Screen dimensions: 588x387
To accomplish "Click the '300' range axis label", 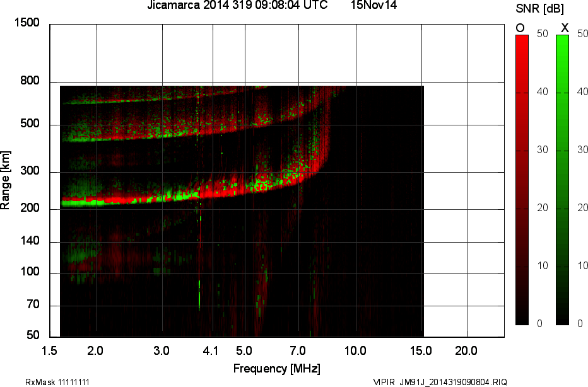I will [30, 171].
